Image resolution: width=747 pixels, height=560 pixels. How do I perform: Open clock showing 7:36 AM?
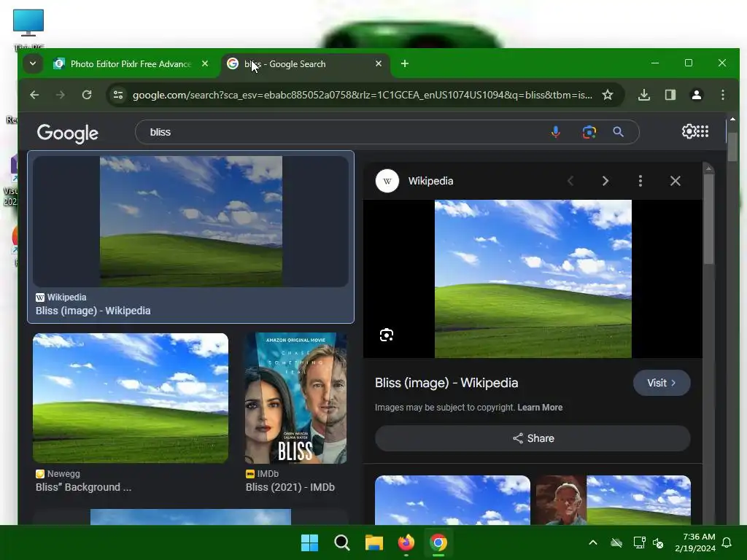pyautogui.click(x=694, y=542)
